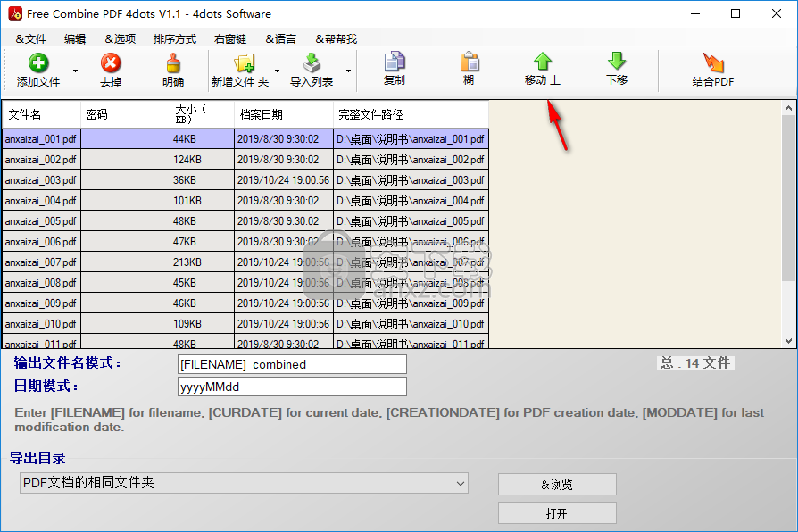Click the 总: 14 文件 total label
This screenshot has height=532, width=798.
click(695, 363)
